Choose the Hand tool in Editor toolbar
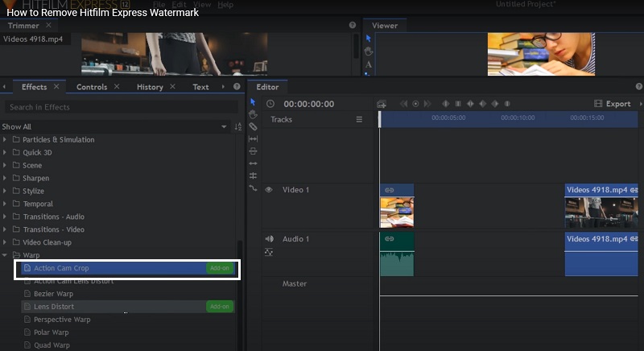 (253, 114)
